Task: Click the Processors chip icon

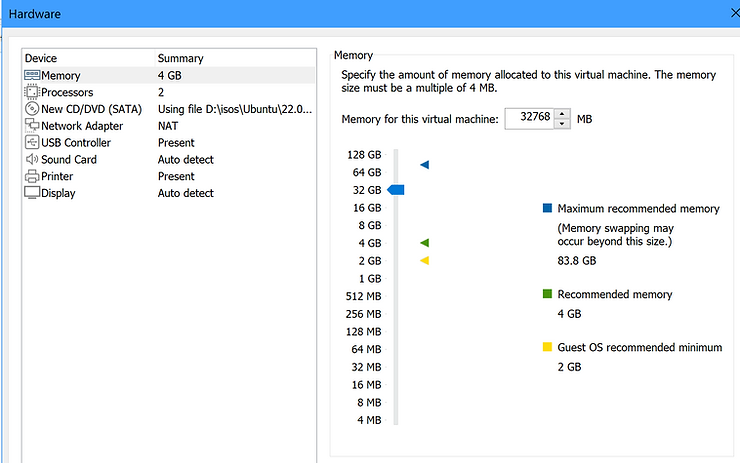Action: (x=31, y=92)
